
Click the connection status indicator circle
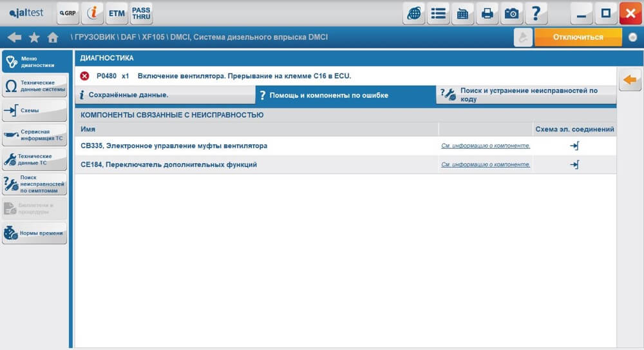pyautogui.click(x=632, y=37)
